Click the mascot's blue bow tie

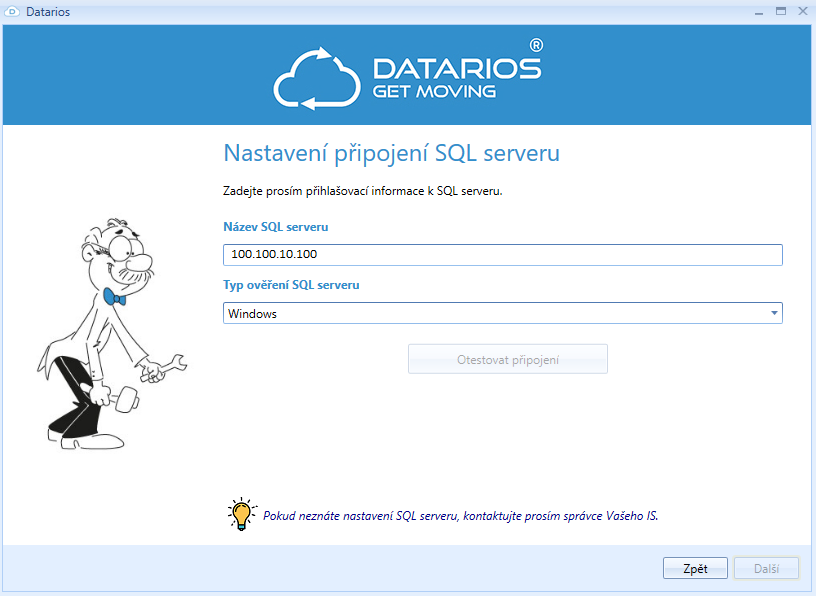point(114,297)
